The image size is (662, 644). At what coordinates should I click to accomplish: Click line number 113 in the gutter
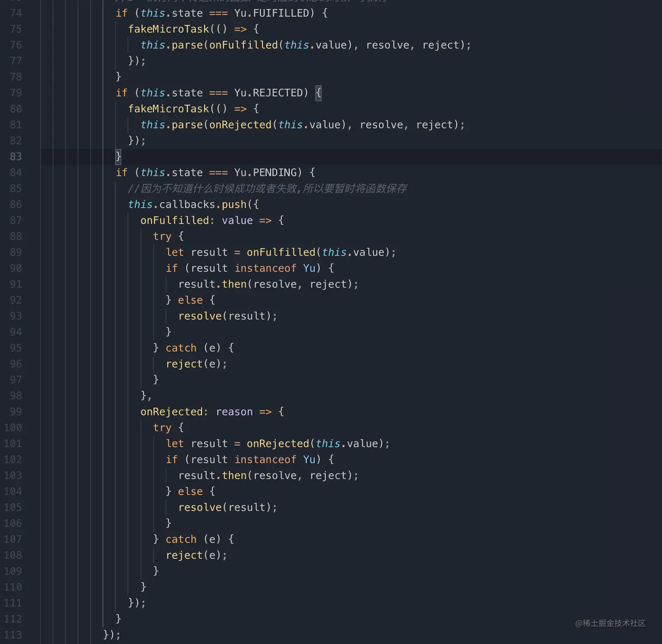[13, 635]
